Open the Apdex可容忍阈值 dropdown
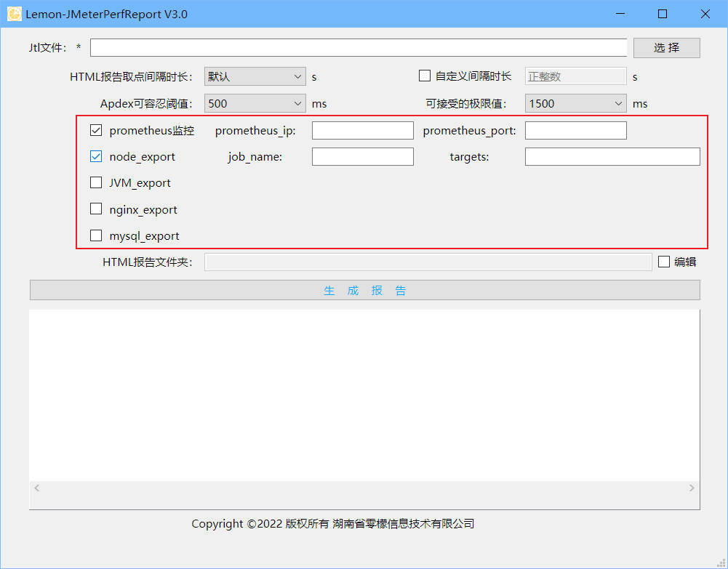The height and width of the screenshot is (569, 728). pyautogui.click(x=255, y=103)
